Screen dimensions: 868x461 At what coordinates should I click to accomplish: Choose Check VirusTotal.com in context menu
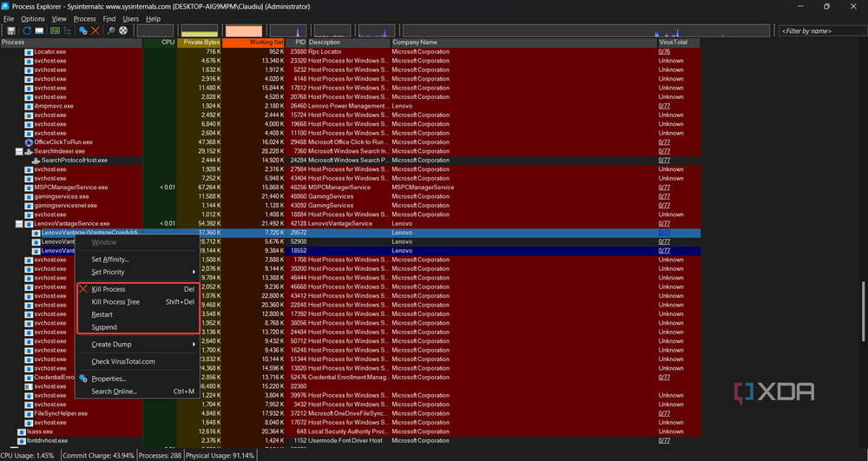[x=137, y=361]
